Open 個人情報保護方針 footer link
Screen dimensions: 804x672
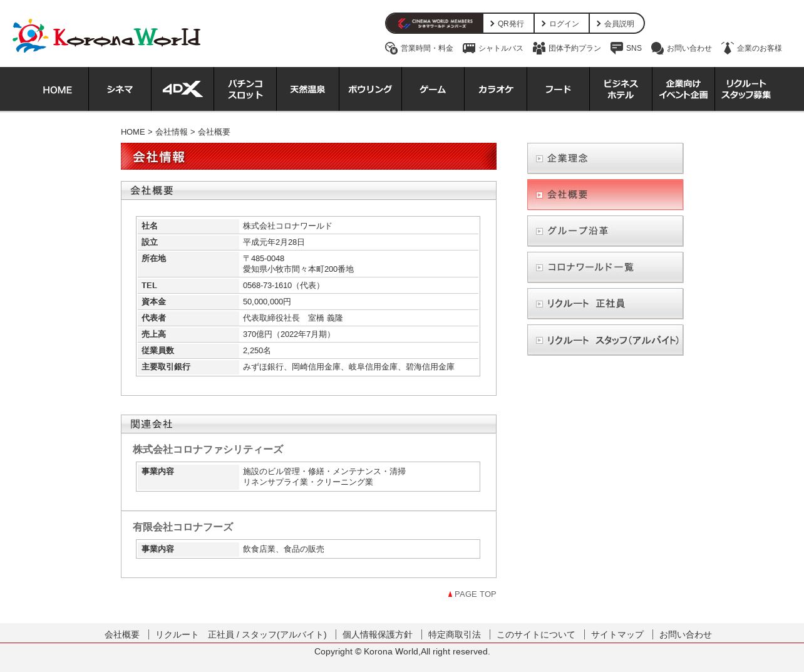point(378,634)
